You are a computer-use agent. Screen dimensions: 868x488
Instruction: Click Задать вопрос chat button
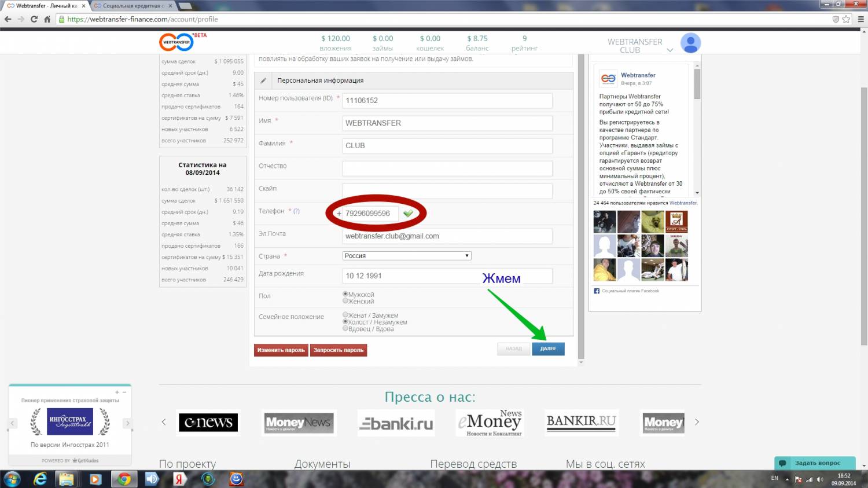815,463
